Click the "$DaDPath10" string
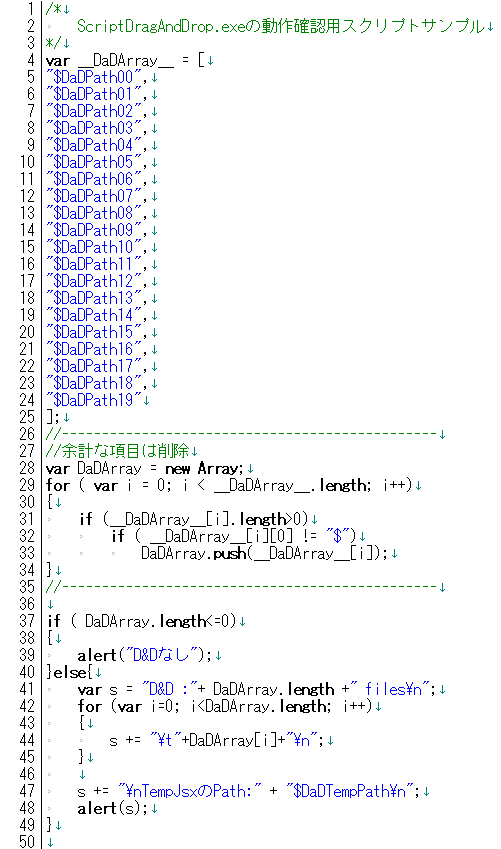 click(94, 247)
